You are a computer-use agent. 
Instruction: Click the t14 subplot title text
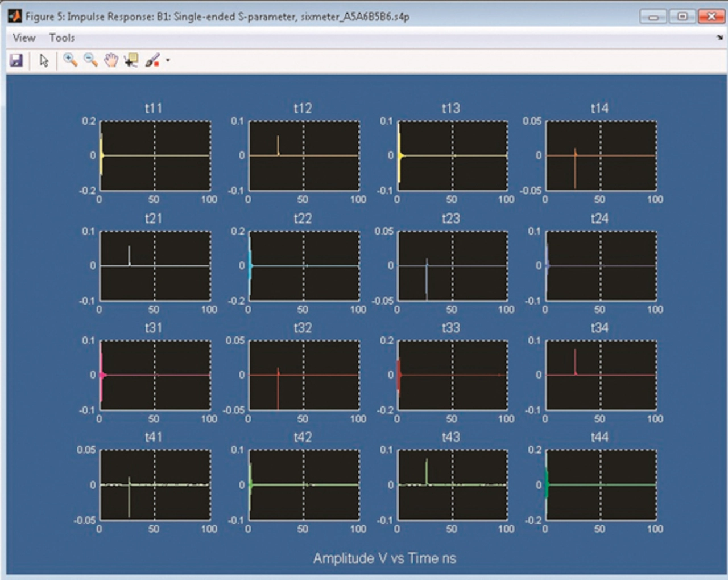(599, 108)
